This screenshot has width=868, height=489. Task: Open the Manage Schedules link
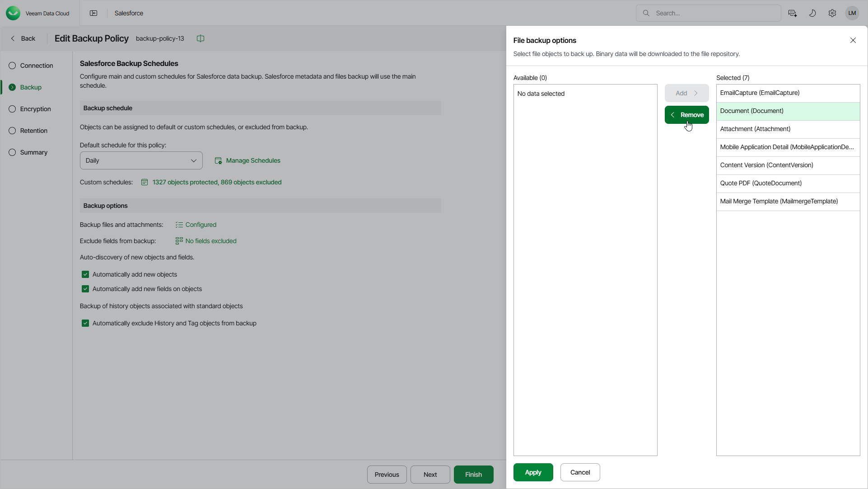[252, 160]
